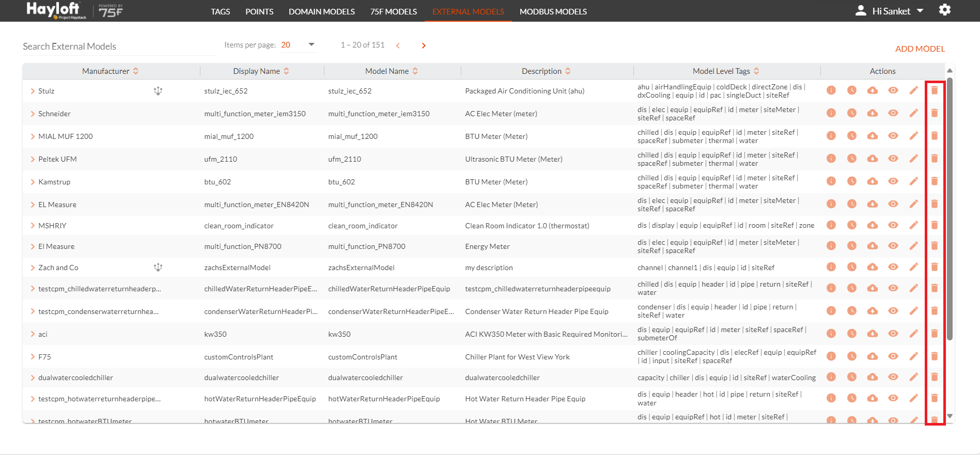Screen dimensions: 980x455
Task: Click the scrollbar down arrow
Action: pos(950,416)
